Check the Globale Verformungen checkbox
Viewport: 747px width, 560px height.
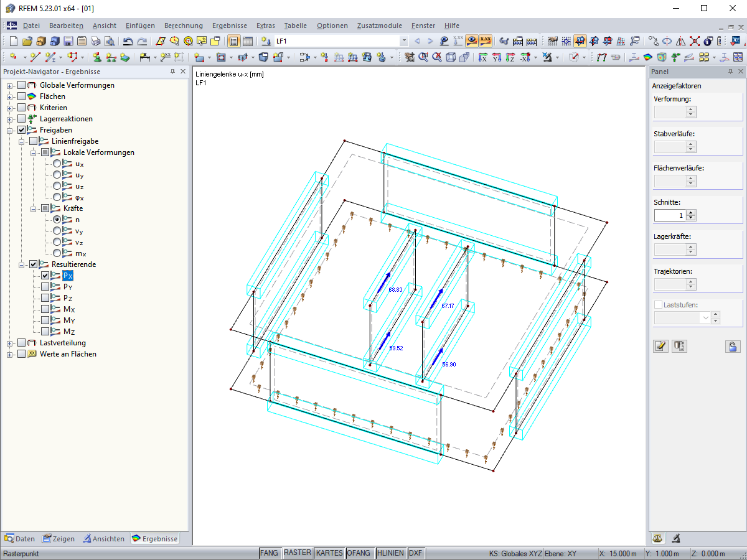(x=22, y=85)
